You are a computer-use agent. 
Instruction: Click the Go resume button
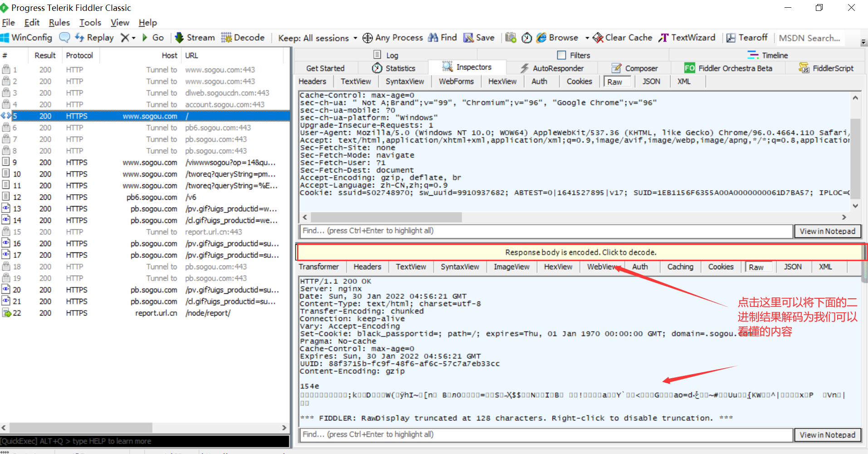(x=153, y=38)
